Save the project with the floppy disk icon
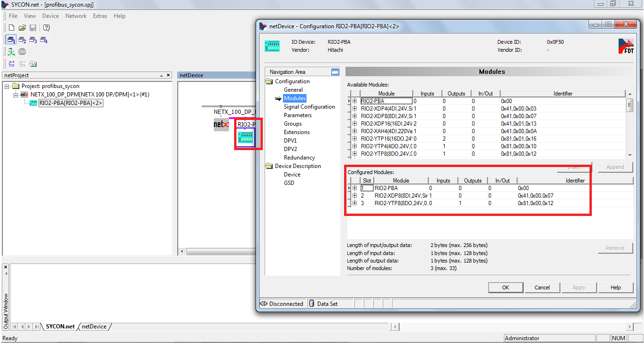This screenshot has width=644, height=343. [x=33, y=28]
